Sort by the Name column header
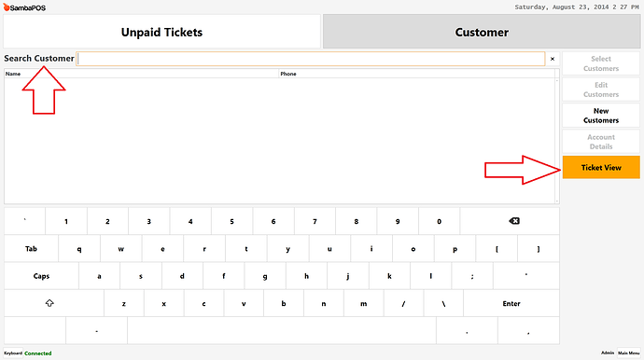Image resolution: width=644 pixels, height=360 pixels. point(141,74)
